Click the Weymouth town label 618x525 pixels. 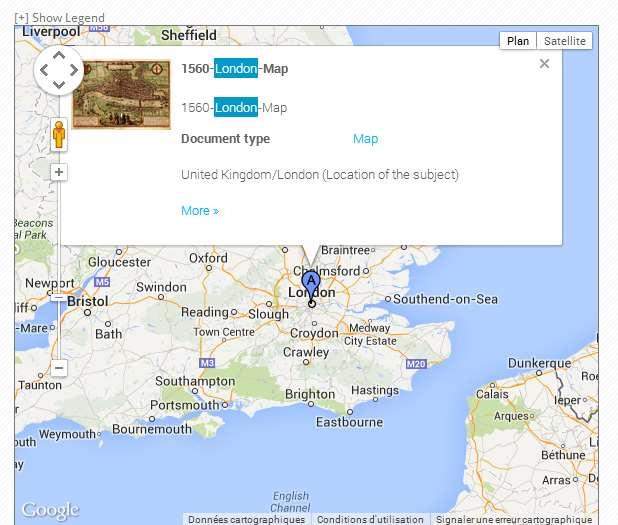tap(67, 434)
